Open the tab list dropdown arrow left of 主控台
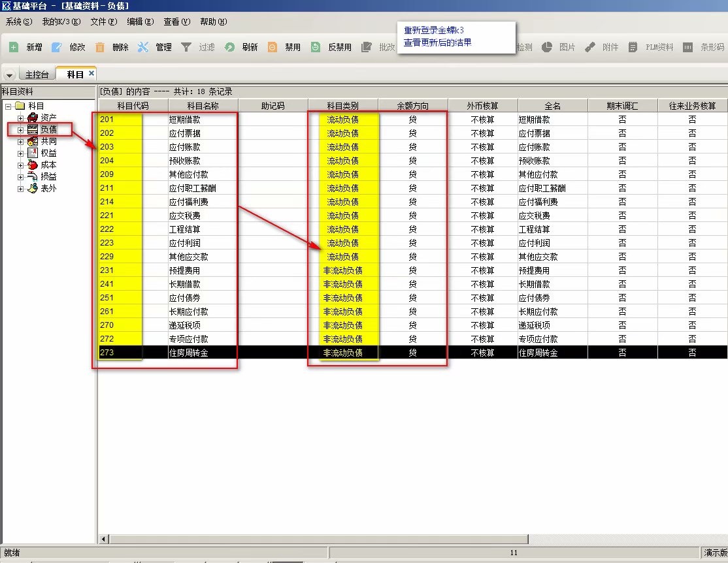This screenshot has width=728, height=563. (9, 75)
